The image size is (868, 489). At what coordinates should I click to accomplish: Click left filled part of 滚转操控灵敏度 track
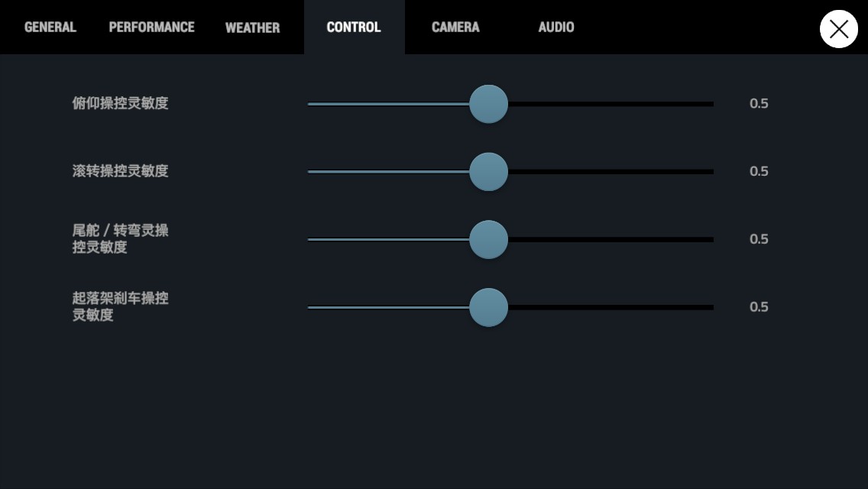[389, 172]
